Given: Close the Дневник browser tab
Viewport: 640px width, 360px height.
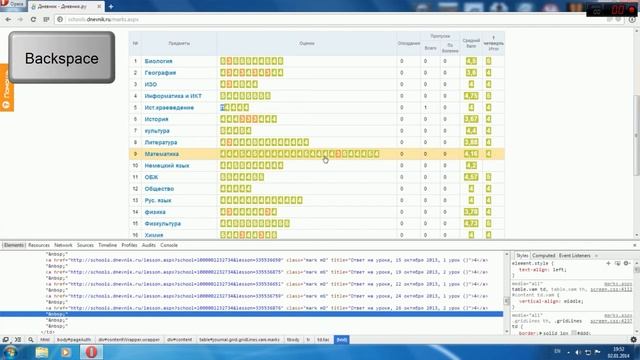Looking at the screenshot, I should [99, 7].
